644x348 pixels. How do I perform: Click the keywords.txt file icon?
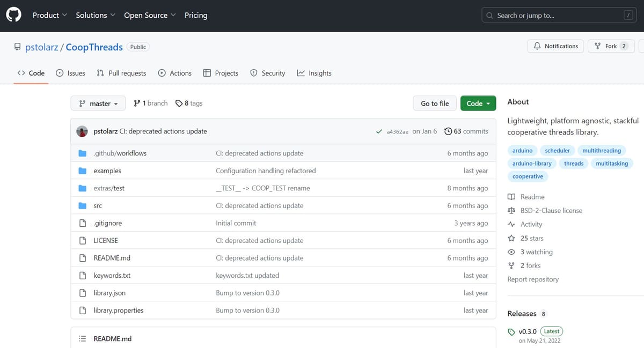[x=83, y=276]
